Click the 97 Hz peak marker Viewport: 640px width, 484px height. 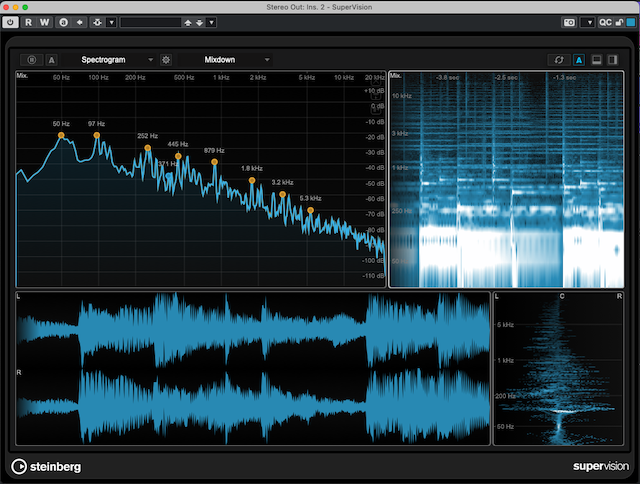[97, 134]
